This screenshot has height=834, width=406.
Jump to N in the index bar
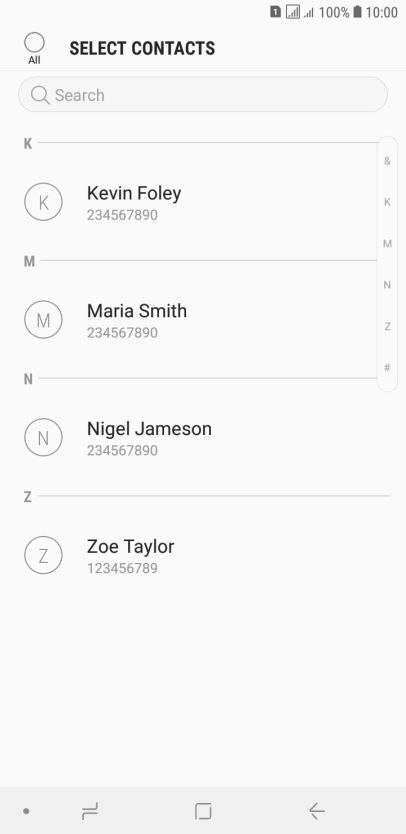click(x=387, y=285)
